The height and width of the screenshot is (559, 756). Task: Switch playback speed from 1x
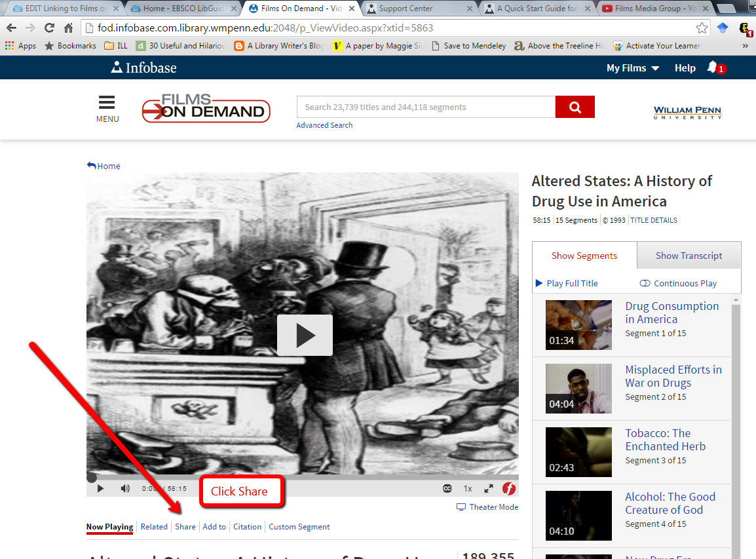click(467, 488)
